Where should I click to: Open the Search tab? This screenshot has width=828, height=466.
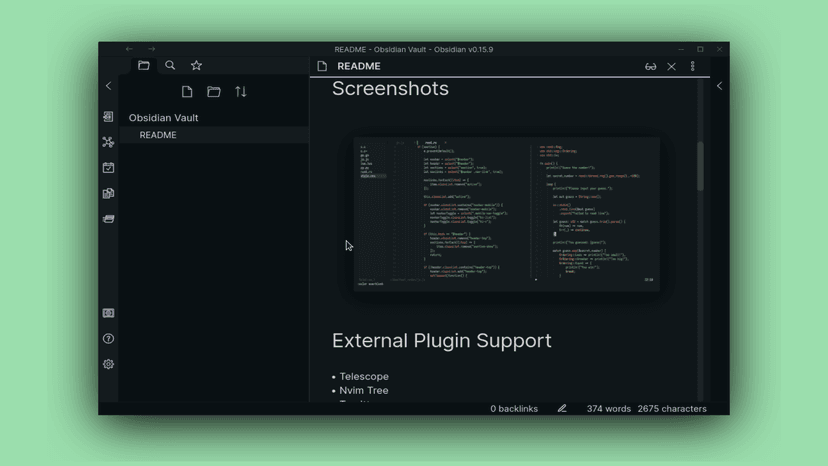pos(170,66)
